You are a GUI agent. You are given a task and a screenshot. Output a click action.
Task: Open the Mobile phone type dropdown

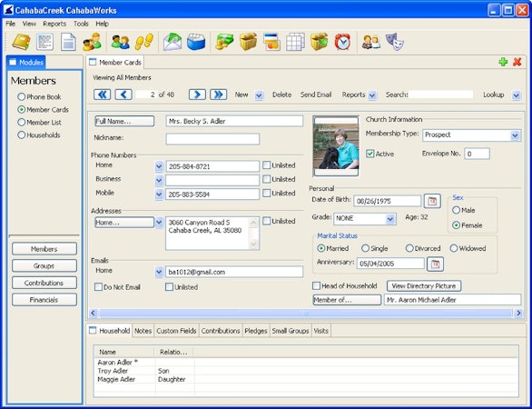pos(159,195)
